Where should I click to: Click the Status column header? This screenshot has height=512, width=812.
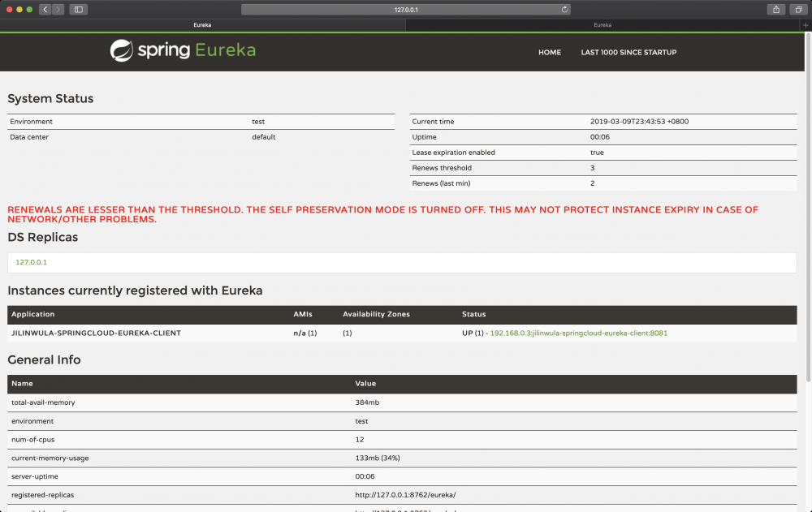pyautogui.click(x=473, y=315)
